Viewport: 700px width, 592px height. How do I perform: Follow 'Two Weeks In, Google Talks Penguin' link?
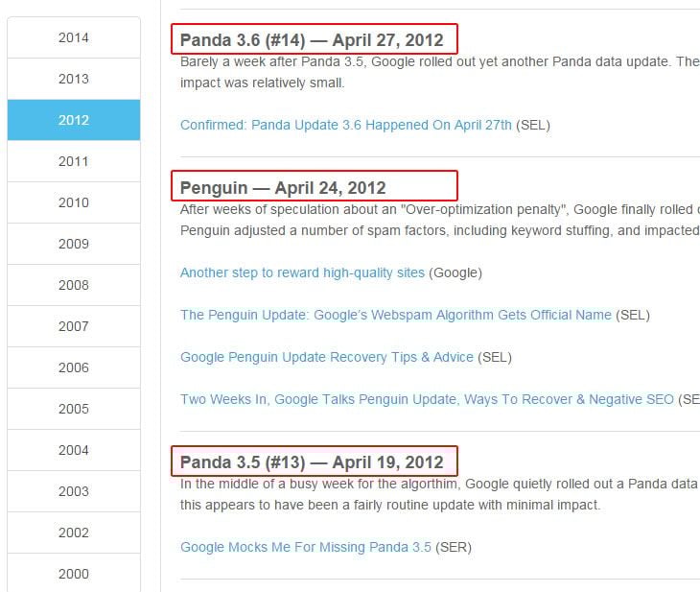(427, 399)
